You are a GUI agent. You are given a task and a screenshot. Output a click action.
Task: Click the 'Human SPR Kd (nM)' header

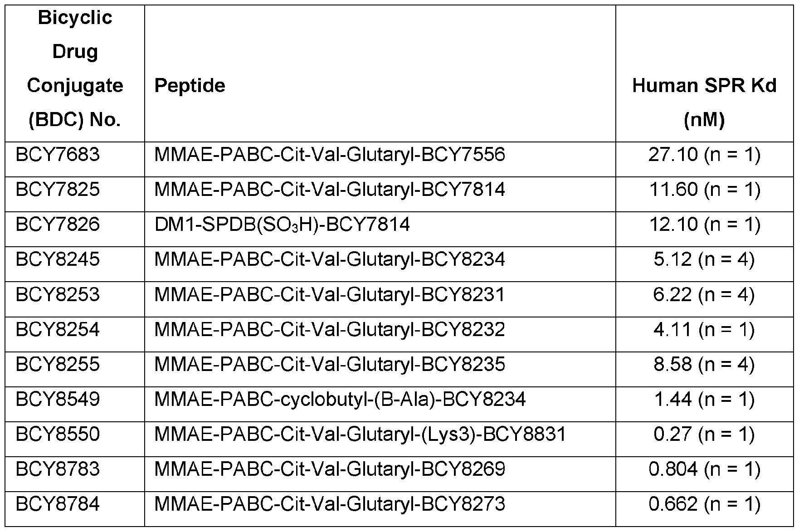pos(704,102)
